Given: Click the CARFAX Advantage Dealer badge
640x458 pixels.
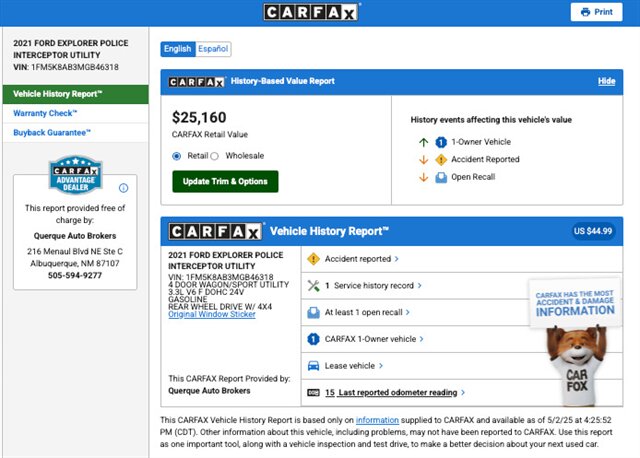Looking at the screenshot, I should click(x=76, y=177).
